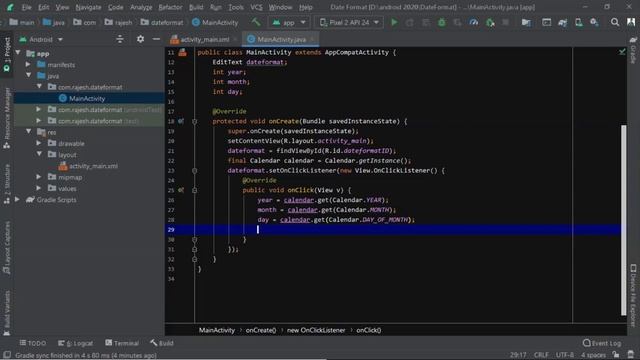Viewport: 640px width, 360px height.
Task: Click the UTF-8 encoding status entry
Action: pyautogui.click(x=564, y=355)
